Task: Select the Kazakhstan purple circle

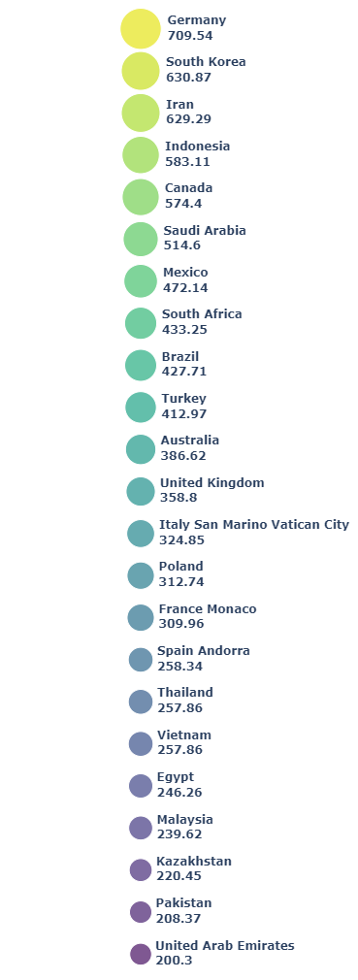Action: [x=141, y=870]
